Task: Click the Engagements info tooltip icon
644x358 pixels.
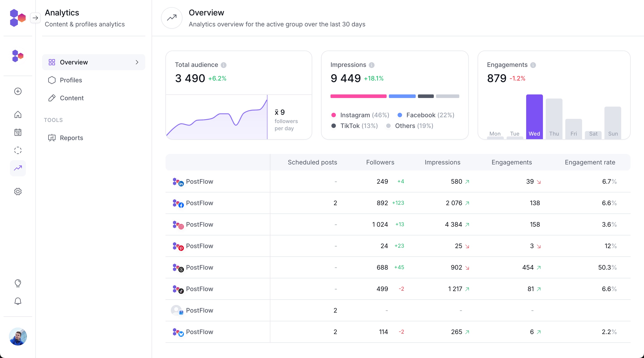Action: pyautogui.click(x=534, y=65)
